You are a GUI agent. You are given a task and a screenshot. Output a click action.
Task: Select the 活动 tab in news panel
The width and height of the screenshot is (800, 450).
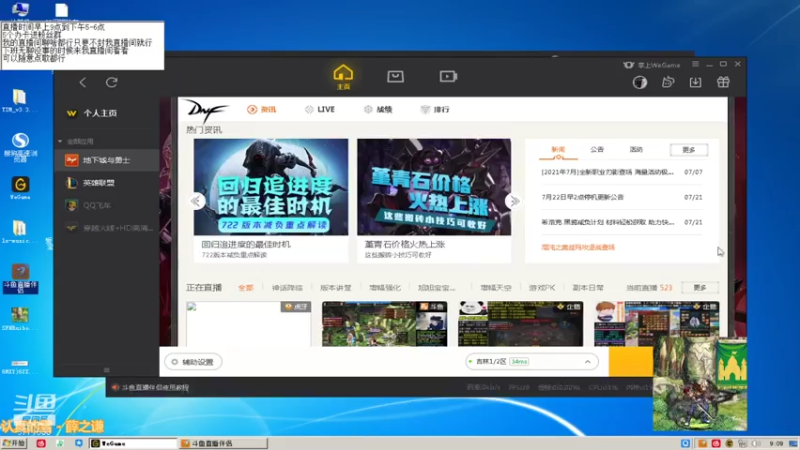click(636, 149)
